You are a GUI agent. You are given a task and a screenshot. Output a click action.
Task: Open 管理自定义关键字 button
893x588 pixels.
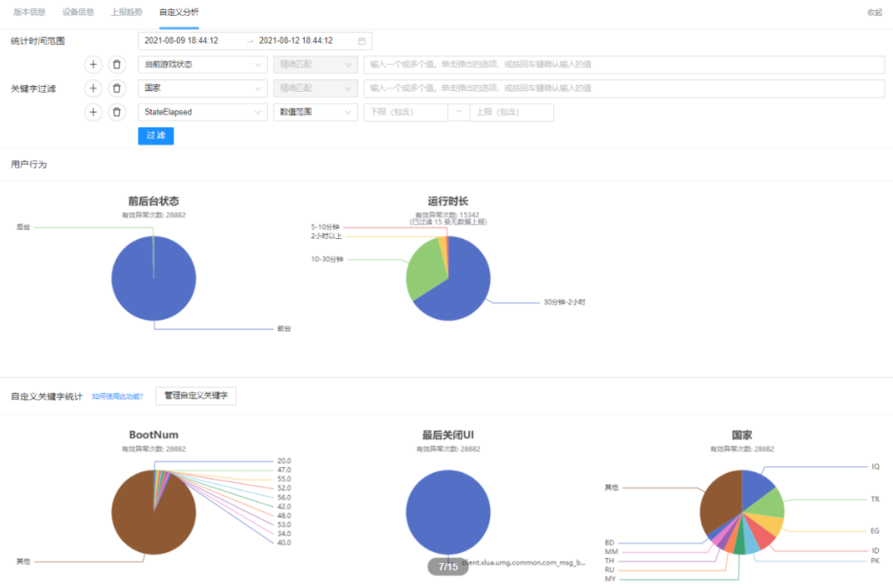[x=196, y=395]
